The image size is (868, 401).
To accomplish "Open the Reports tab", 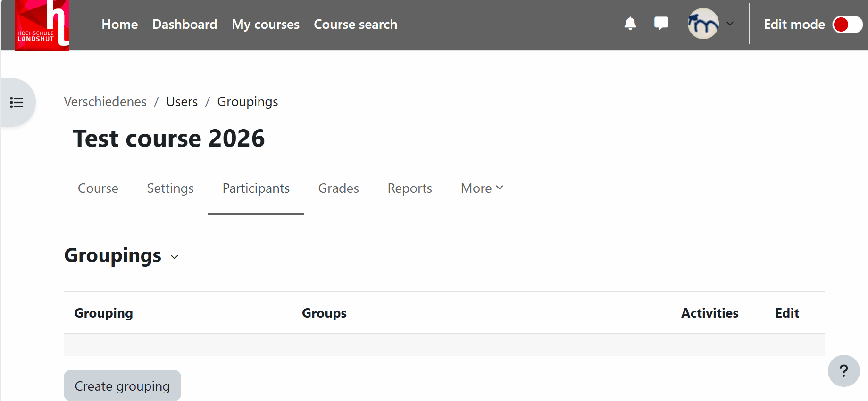I will tap(409, 188).
